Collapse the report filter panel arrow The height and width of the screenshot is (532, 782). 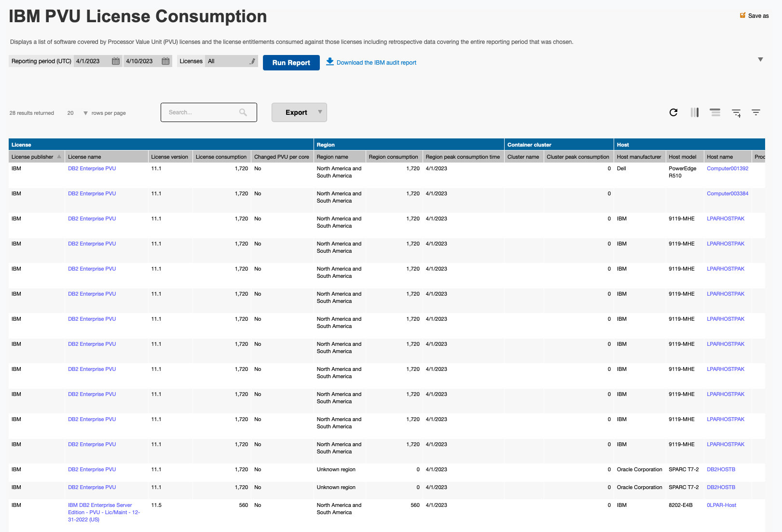click(760, 60)
